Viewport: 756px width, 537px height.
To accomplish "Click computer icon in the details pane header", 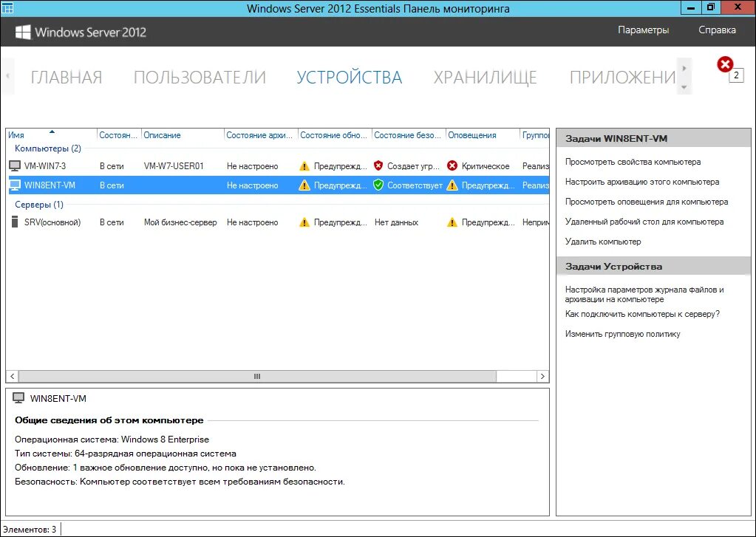I will pyautogui.click(x=18, y=398).
